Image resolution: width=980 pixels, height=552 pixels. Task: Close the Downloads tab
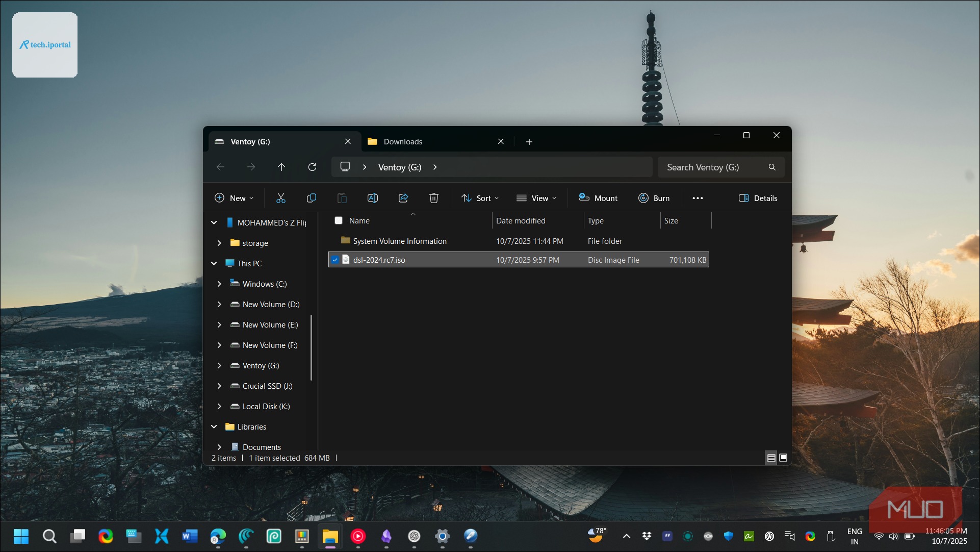pyautogui.click(x=501, y=141)
